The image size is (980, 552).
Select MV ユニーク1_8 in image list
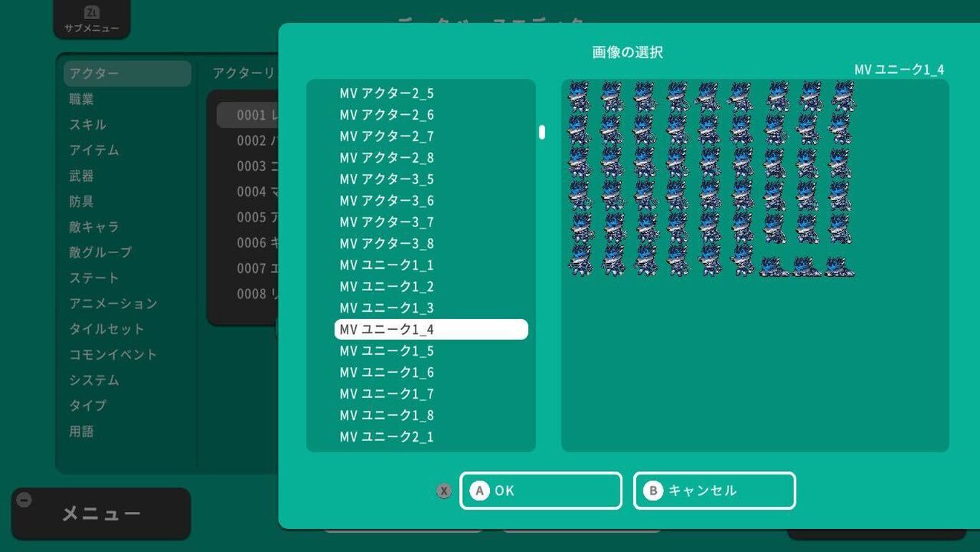tap(431, 416)
